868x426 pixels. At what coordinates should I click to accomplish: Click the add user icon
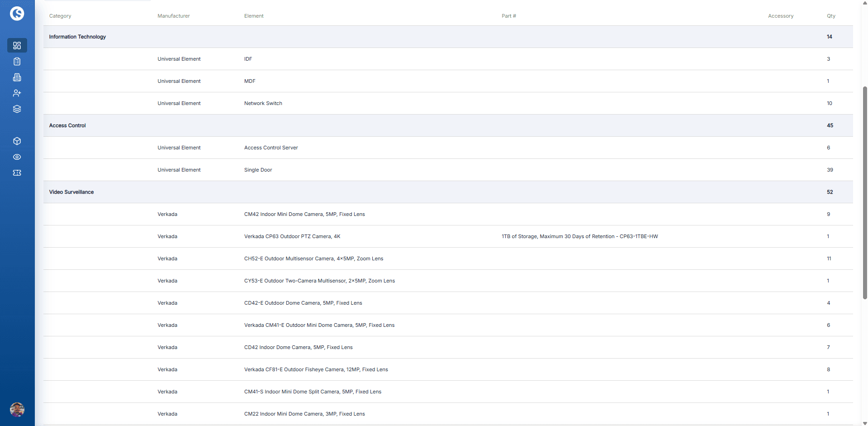tap(17, 93)
